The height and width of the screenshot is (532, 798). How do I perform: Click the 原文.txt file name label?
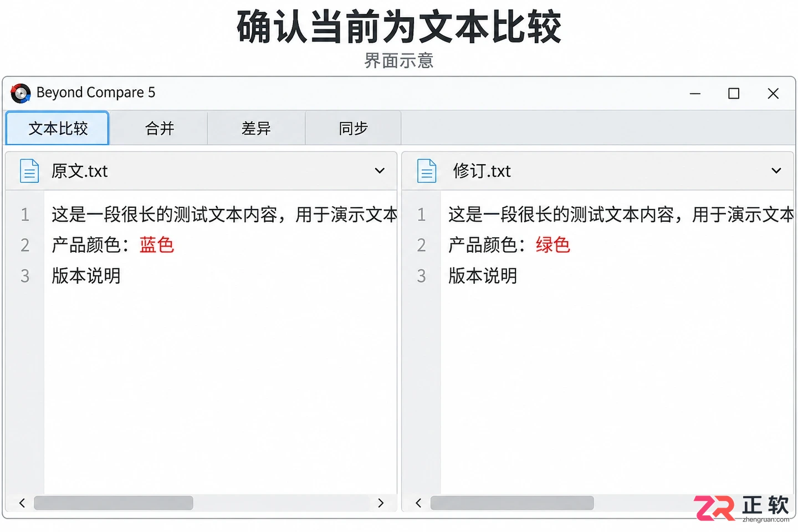pyautogui.click(x=80, y=171)
